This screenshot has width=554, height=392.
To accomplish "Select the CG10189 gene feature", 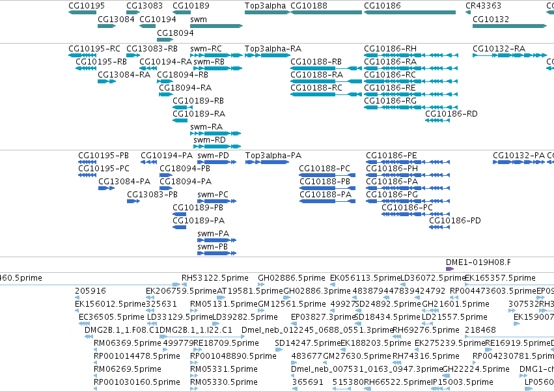I will [x=182, y=12].
